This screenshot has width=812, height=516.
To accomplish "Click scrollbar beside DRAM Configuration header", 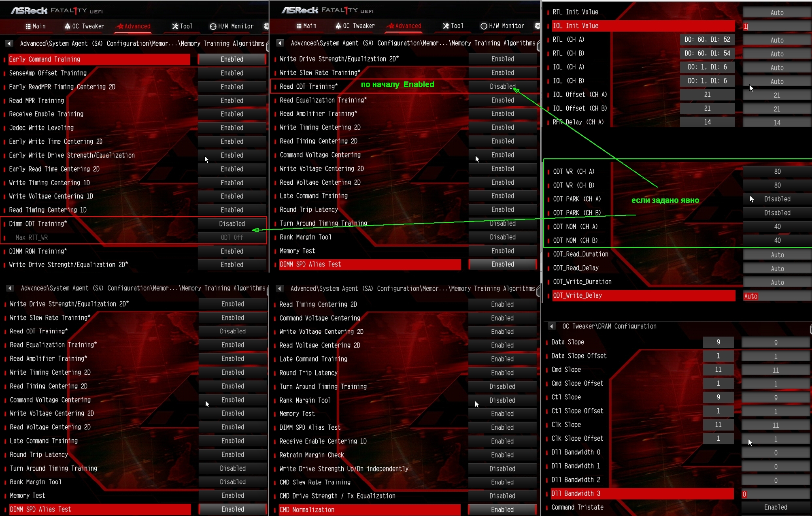I will click(810, 329).
